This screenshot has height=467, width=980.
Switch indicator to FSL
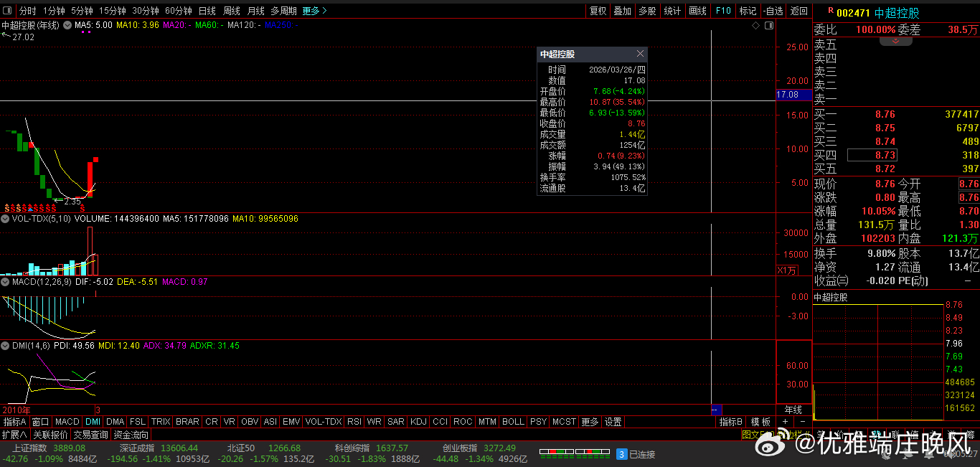pyautogui.click(x=138, y=422)
